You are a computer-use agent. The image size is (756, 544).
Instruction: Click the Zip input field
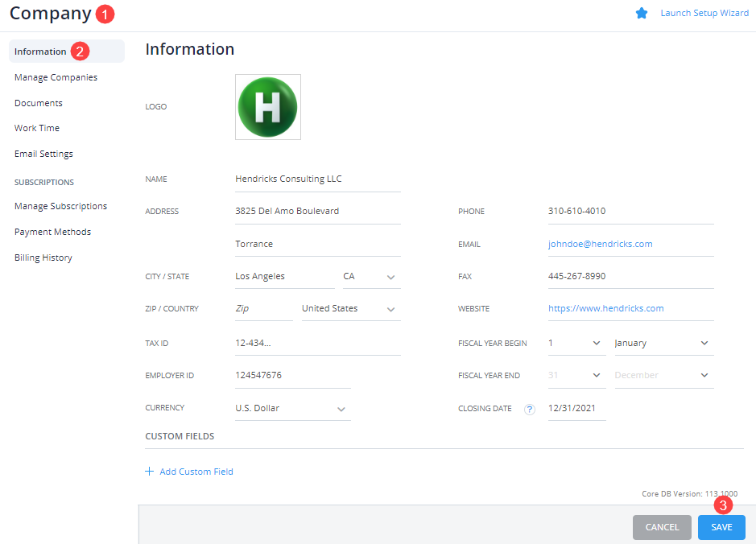pos(264,309)
